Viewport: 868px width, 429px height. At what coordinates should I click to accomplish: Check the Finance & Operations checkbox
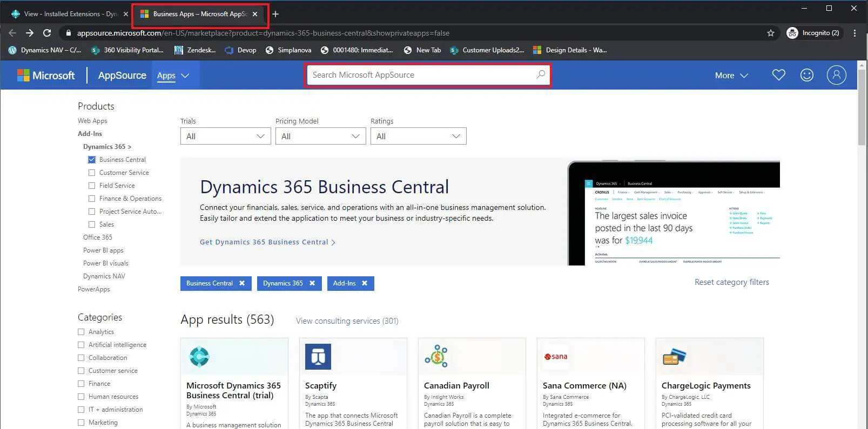click(92, 199)
